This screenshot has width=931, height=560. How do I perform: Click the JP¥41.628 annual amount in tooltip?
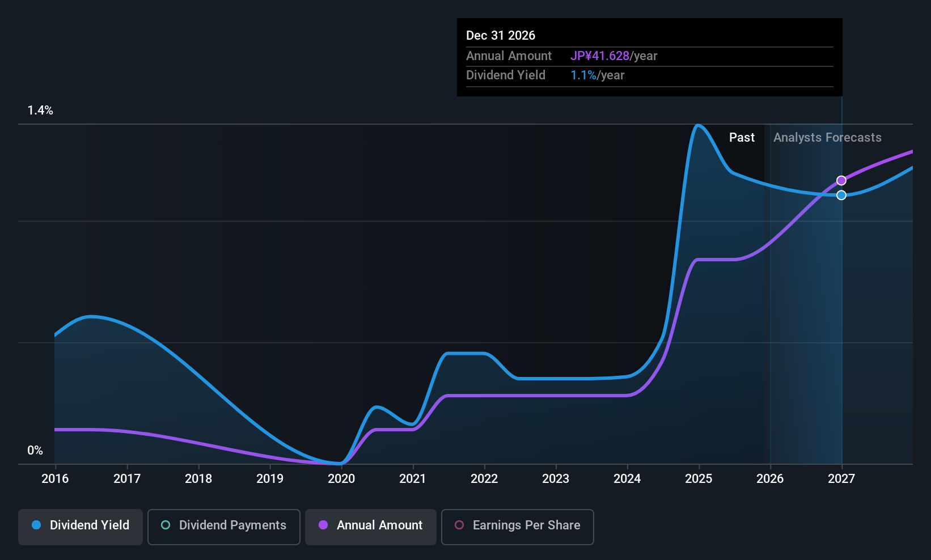coord(600,56)
